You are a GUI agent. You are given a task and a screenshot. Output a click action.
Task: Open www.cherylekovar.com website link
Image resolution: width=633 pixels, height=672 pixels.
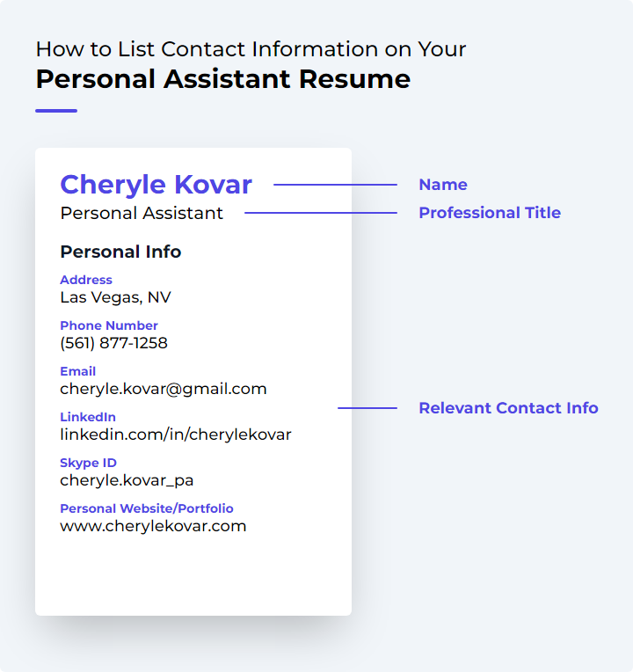pyautogui.click(x=153, y=526)
